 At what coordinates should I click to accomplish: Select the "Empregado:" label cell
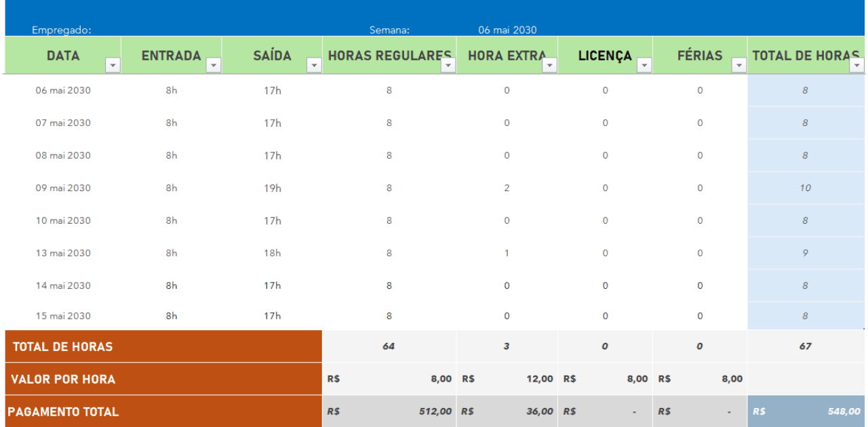click(62, 30)
